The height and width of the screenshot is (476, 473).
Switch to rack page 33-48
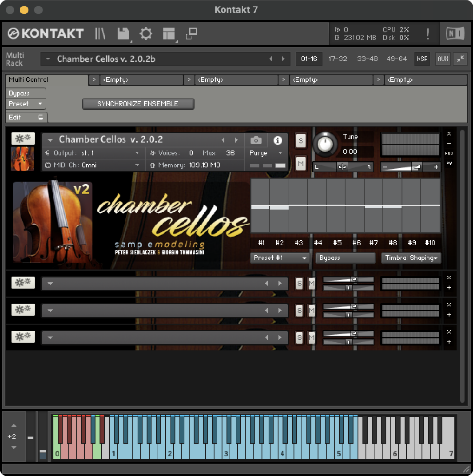367,59
